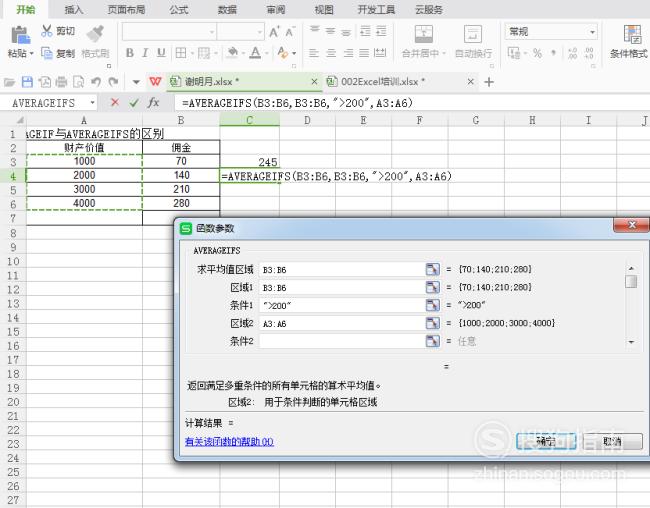Screen dimensions: 650x508
Task: Click the Auto Wrap text icon
Action: (x=473, y=34)
